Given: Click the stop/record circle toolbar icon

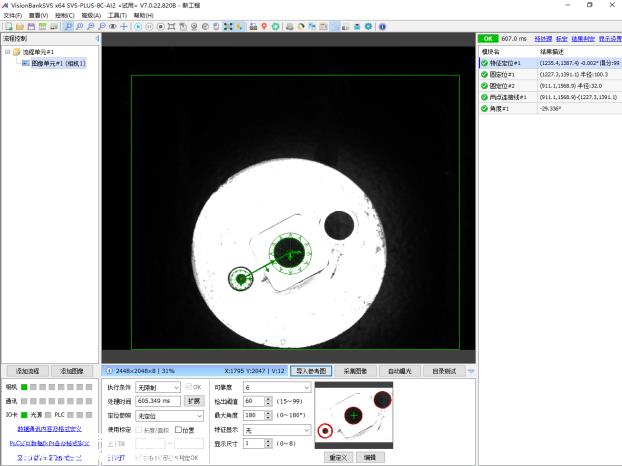Looking at the screenshot, I should click(161, 27).
